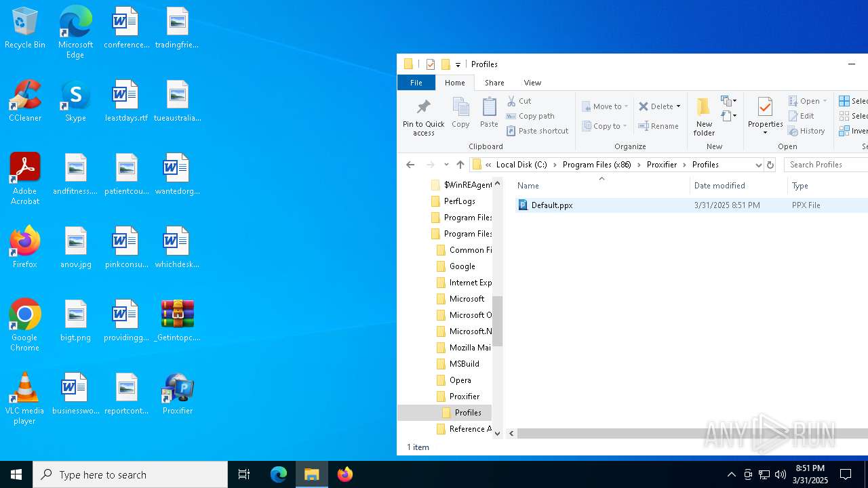The height and width of the screenshot is (488, 868).
Task: Click the navigation pane scroll down arrow
Action: 497,434
